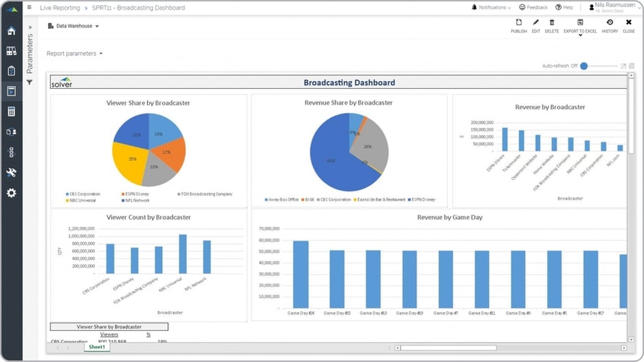Open the Data Warehouse dropdown
644x362 pixels.
coord(74,26)
